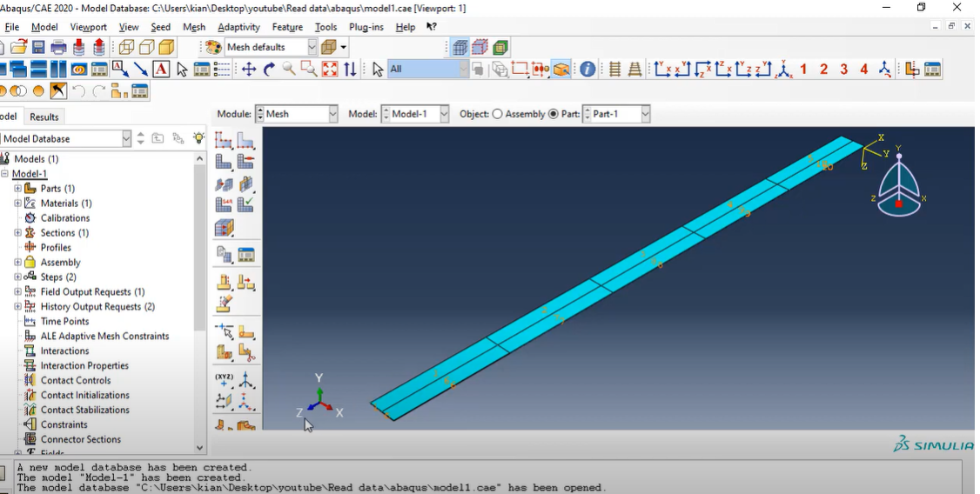The width and height of the screenshot is (980, 494).
Task: Open the color code palette icon
Action: coord(213,48)
